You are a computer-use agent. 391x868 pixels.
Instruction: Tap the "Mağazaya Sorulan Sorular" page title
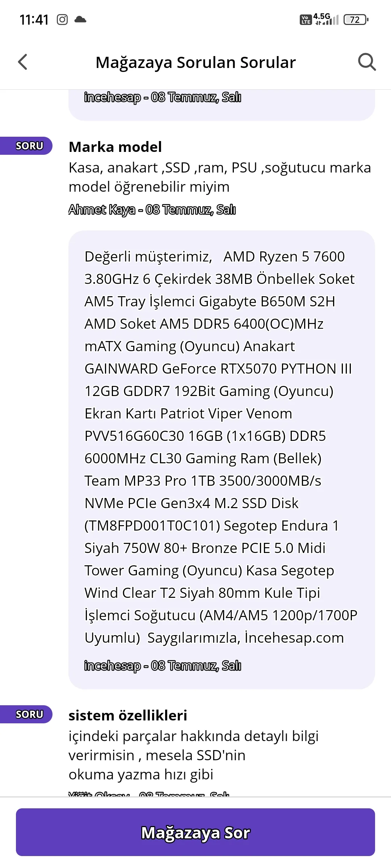click(195, 63)
